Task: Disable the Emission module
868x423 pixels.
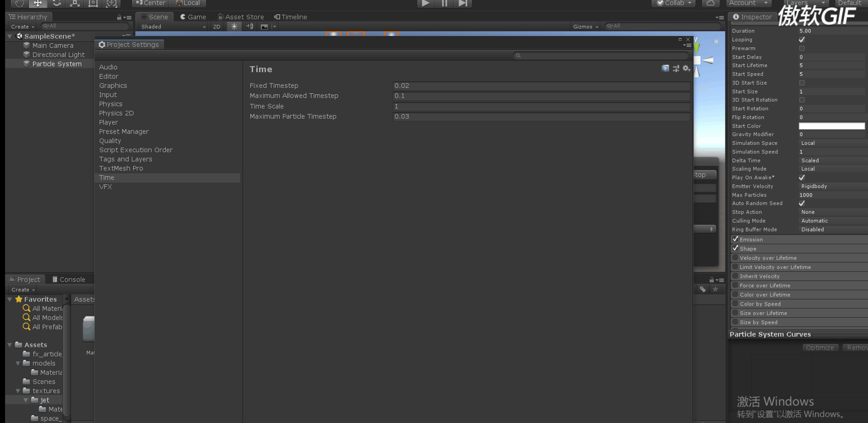Action: tap(735, 239)
